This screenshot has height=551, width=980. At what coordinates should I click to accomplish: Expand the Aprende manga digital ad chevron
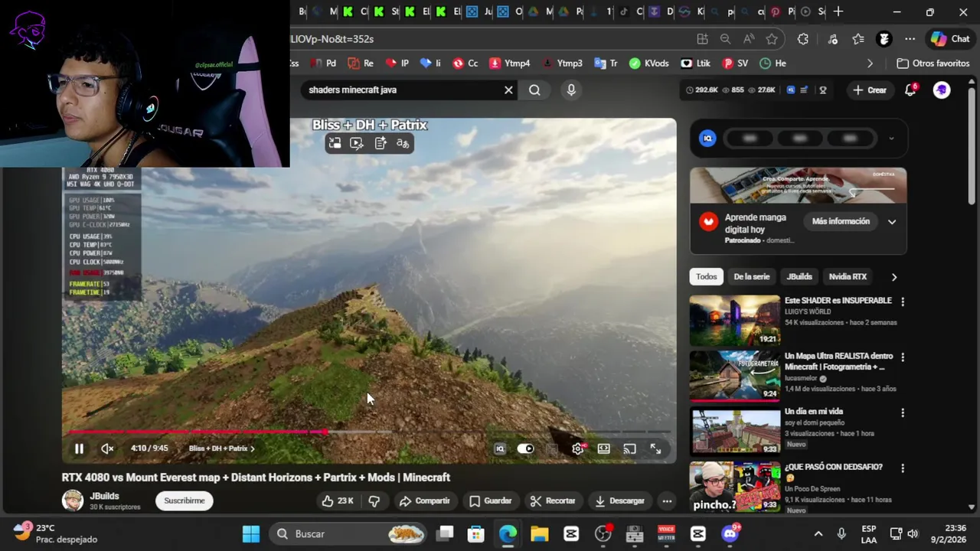pos(892,222)
